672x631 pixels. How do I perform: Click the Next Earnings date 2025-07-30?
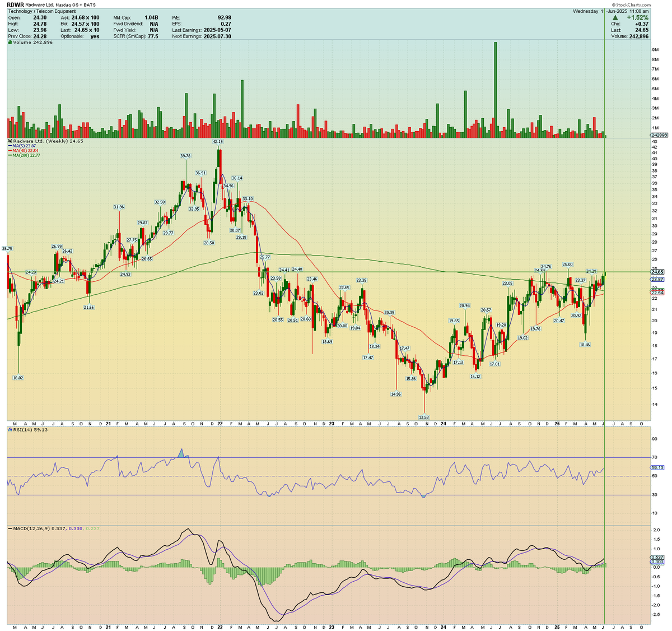point(217,36)
